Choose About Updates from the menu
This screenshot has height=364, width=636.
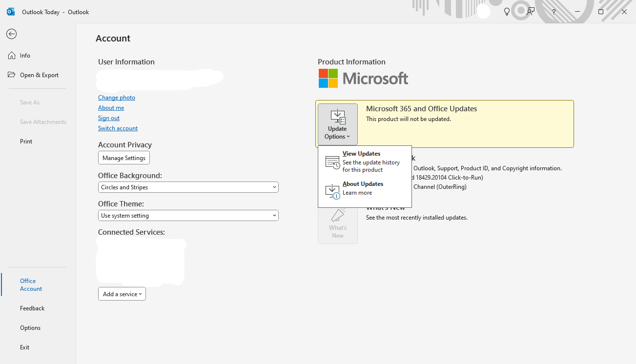pyautogui.click(x=365, y=190)
